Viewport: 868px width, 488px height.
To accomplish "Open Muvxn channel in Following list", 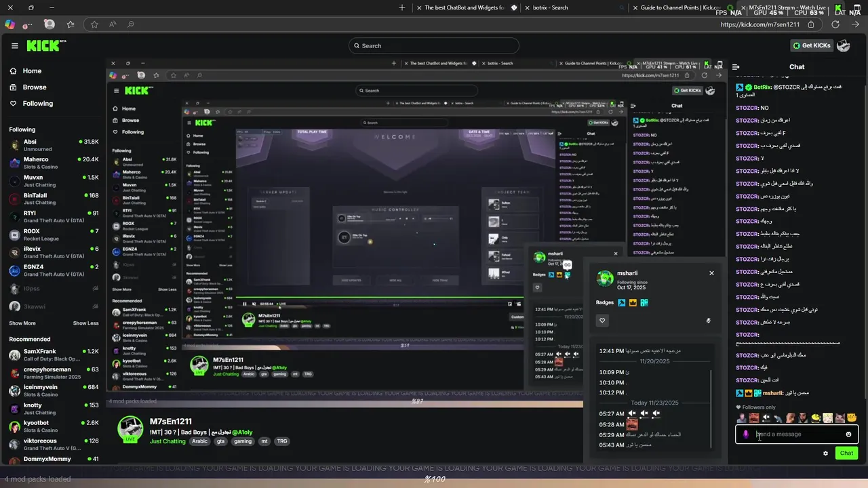I will [53, 180].
